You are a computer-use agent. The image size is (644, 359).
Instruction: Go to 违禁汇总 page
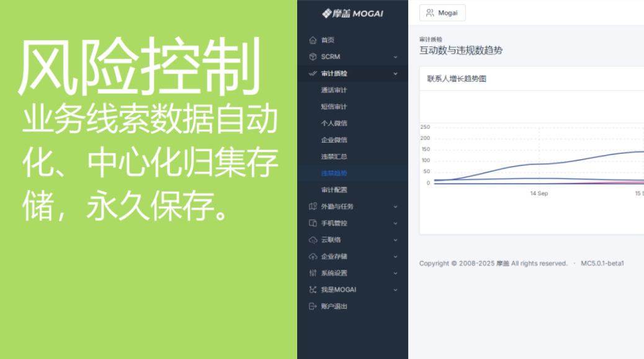point(334,157)
